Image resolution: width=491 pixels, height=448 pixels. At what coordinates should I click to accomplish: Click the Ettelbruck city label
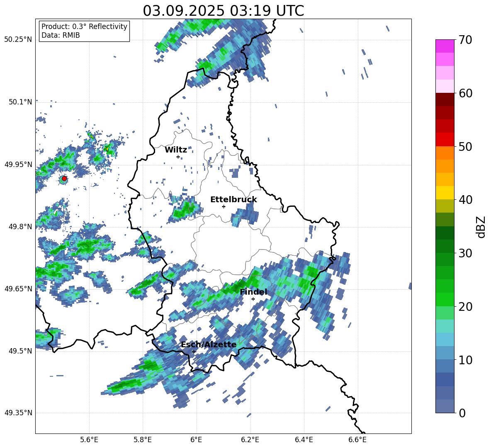pyautogui.click(x=233, y=200)
